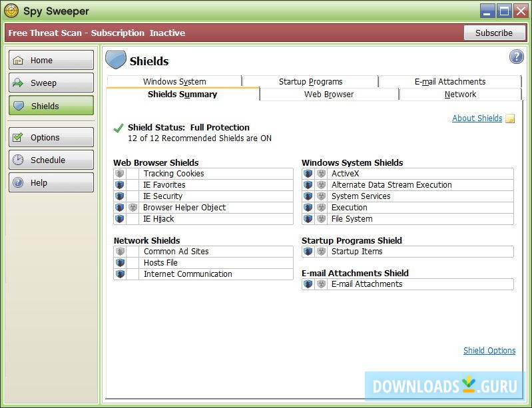The image size is (532, 408).
Task: Select the Startup Items label
Action: pos(357,252)
